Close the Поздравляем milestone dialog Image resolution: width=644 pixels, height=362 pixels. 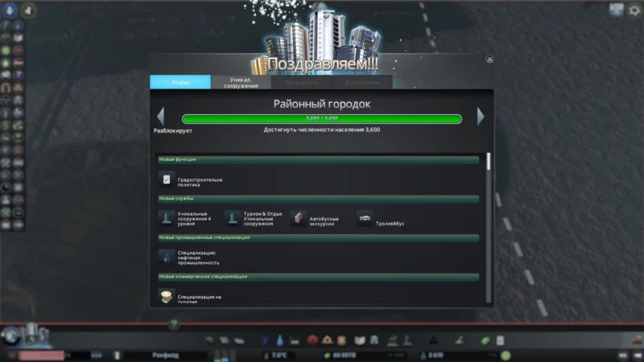pyautogui.click(x=489, y=59)
